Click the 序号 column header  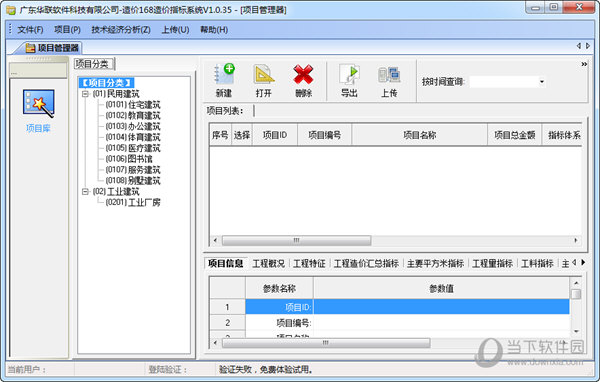pos(220,135)
